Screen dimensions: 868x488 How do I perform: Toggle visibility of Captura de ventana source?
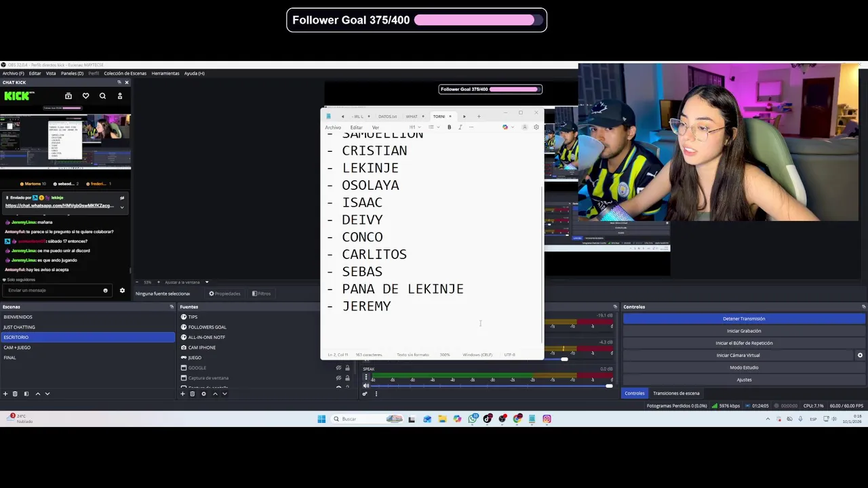click(338, 378)
